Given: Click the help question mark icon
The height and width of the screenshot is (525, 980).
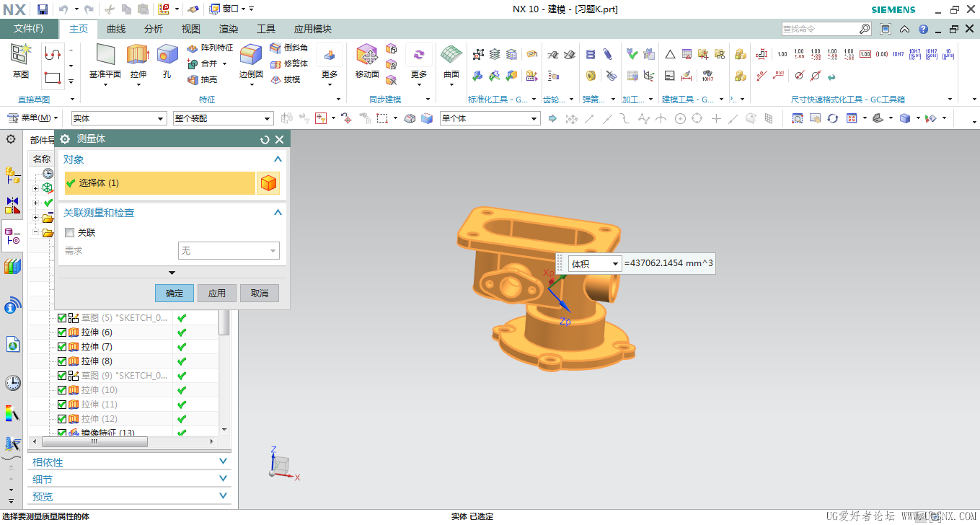Looking at the screenshot, I should click(923, 29).
